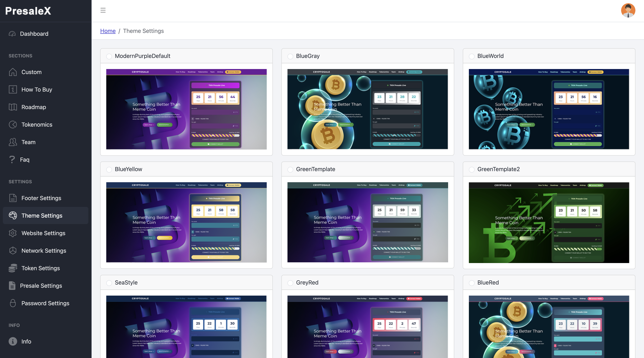Go to Presale Settings menu item
Viewport: 644px width, 358px height.
pos(41,286)
